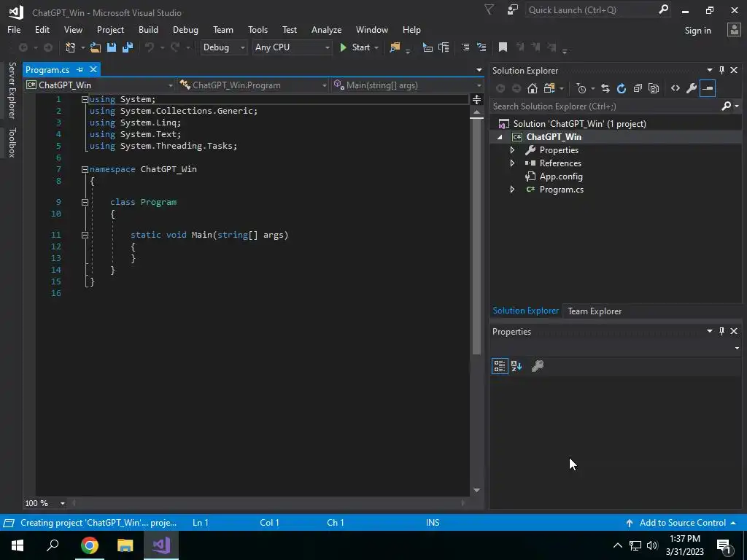Viewport: 747px width, 560px height.
Task: Click Sync with Active Document icon
Action: click(605, 88)
